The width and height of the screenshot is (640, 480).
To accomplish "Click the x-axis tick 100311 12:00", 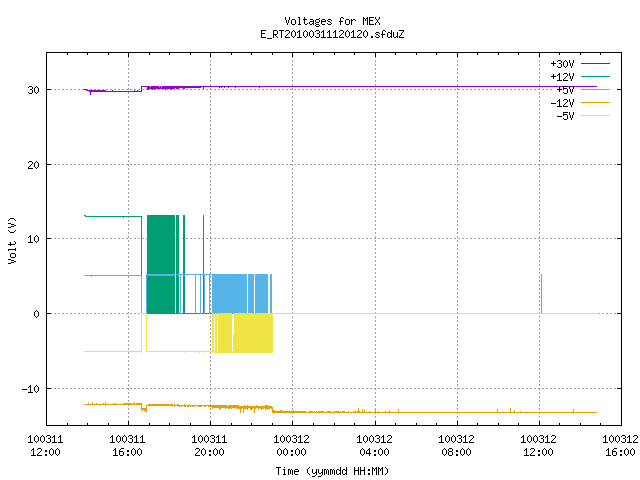I will pyautogui.click(x=45, y=446).
